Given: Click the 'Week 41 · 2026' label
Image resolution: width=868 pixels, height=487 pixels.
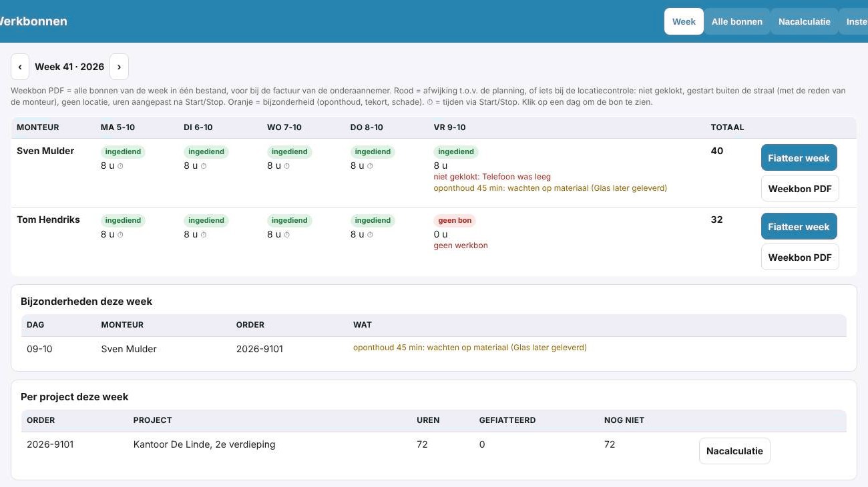Looking at the screenshot, I should pos(69,67).
